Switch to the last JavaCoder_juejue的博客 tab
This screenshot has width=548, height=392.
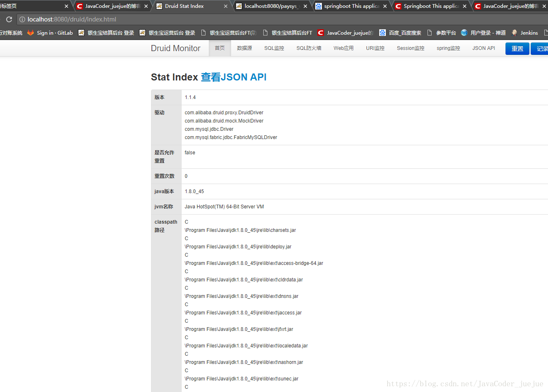pos(511,6)
